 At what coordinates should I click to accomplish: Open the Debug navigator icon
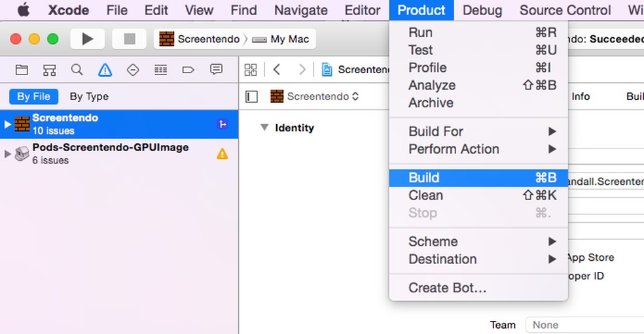(160, 70)
